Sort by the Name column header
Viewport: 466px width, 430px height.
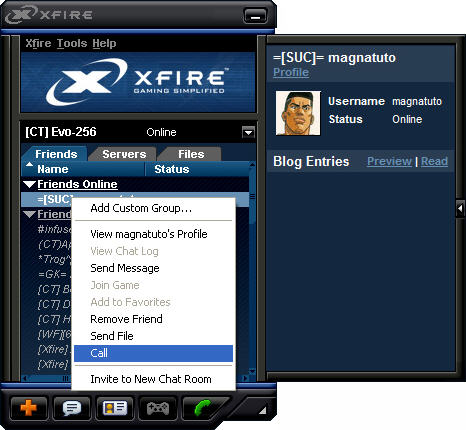tap(83, 169)
